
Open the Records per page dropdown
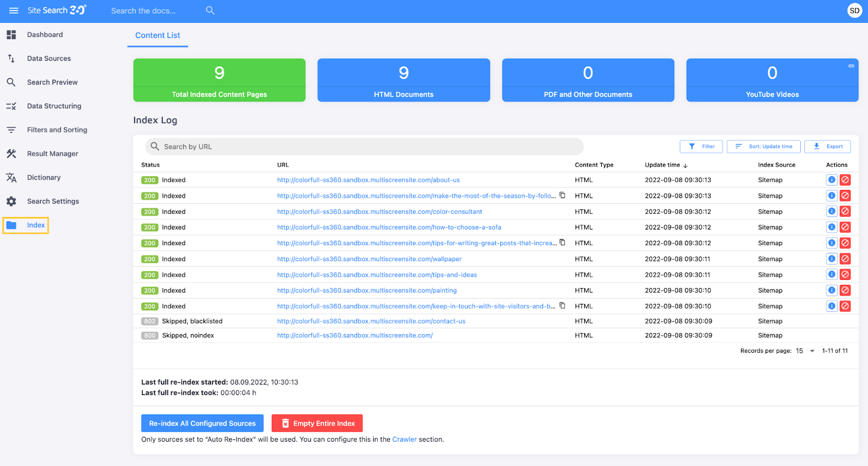[x=805, y=351]
